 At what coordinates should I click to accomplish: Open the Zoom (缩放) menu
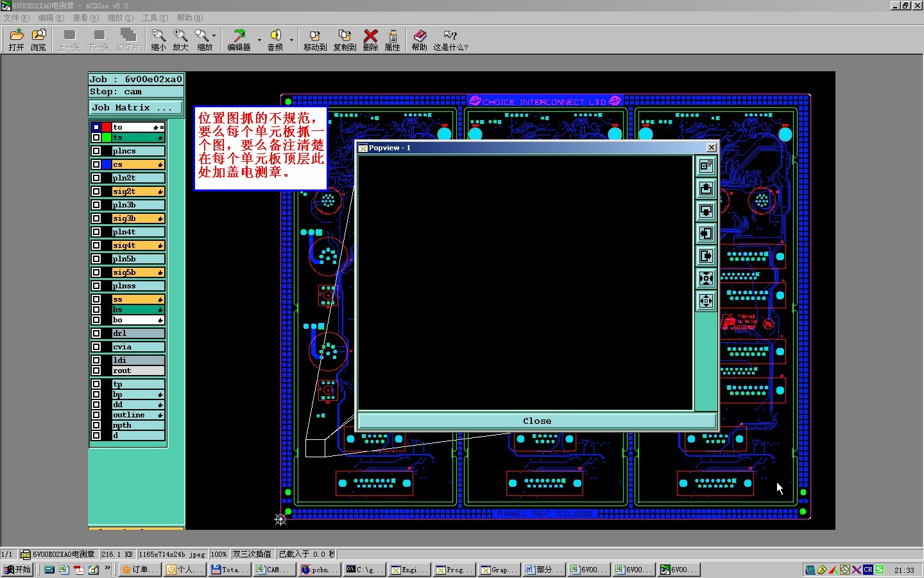point(120,18)
